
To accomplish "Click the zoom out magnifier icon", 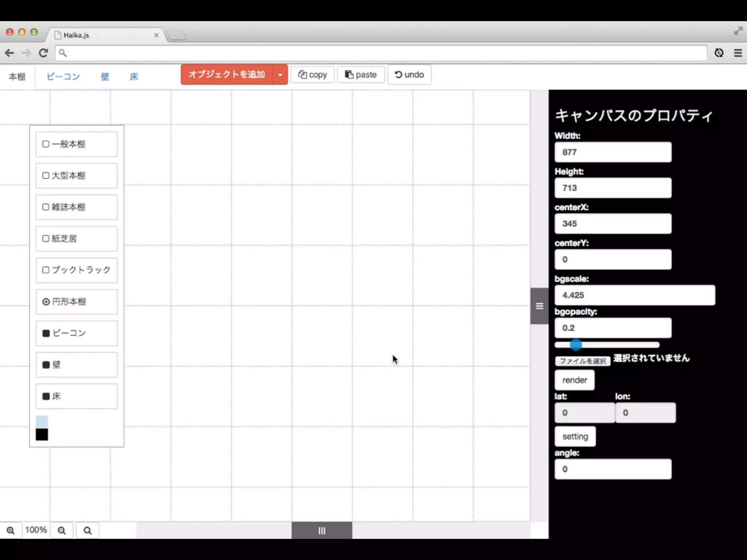I will (62, 530).
